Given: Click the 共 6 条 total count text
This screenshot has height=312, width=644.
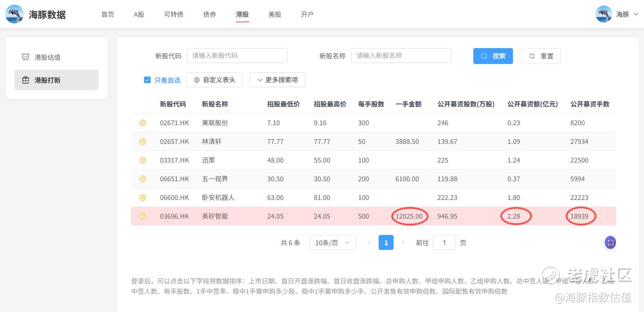Looking at the screenshot, I should tap(291, 243).
